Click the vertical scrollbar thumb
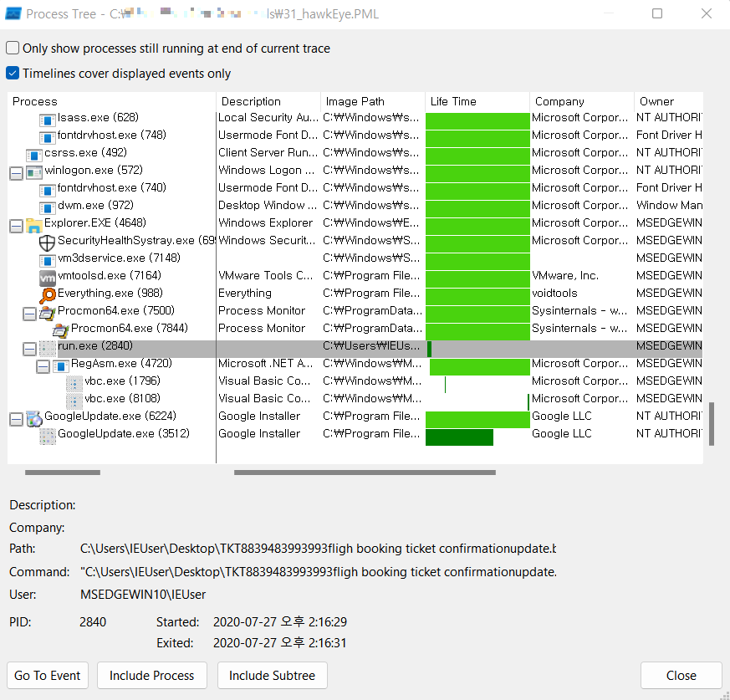 [x=712, y=424]
